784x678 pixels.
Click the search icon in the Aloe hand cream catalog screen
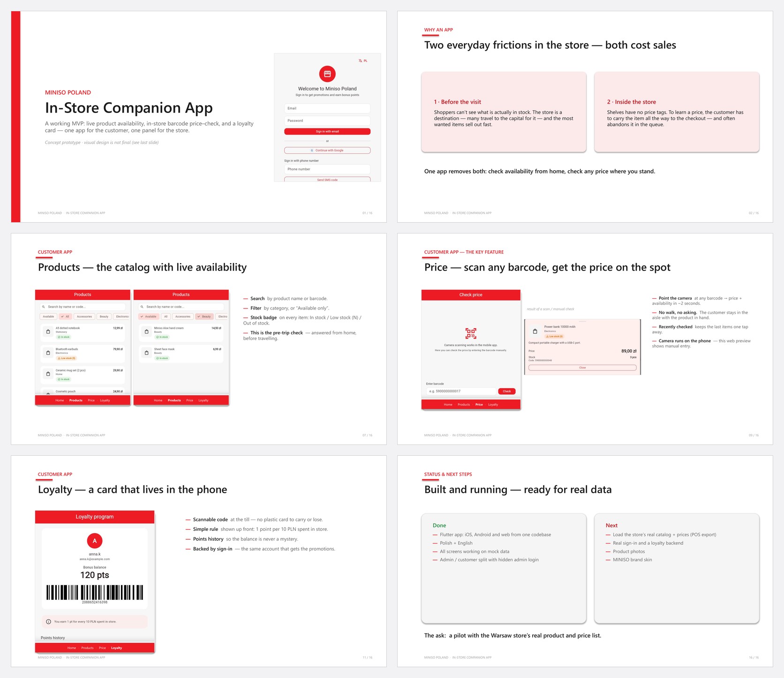[x=142, y=307]
